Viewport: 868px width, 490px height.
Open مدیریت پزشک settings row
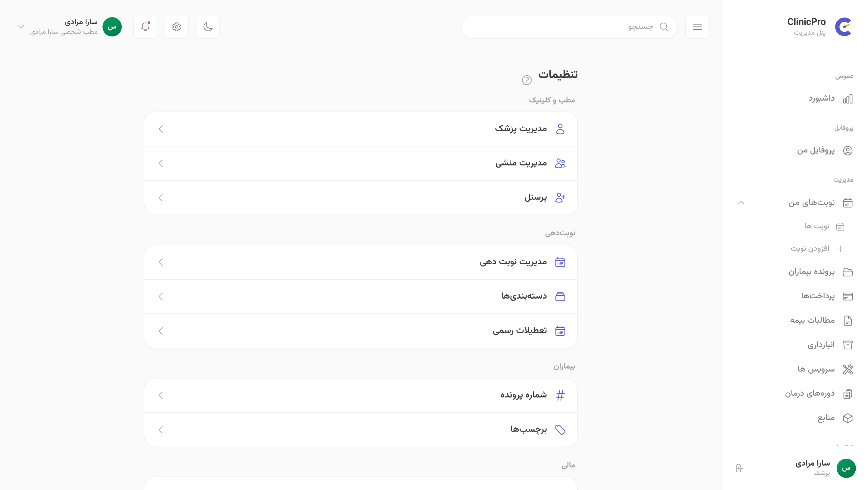(x=360, y=129)
